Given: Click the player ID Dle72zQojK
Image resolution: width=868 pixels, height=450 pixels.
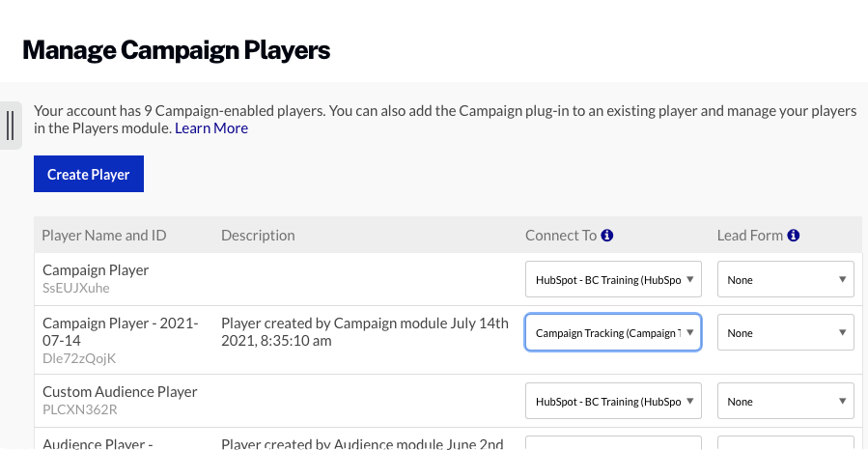Looking at the screenshot, I should click(x=79, y=358).
